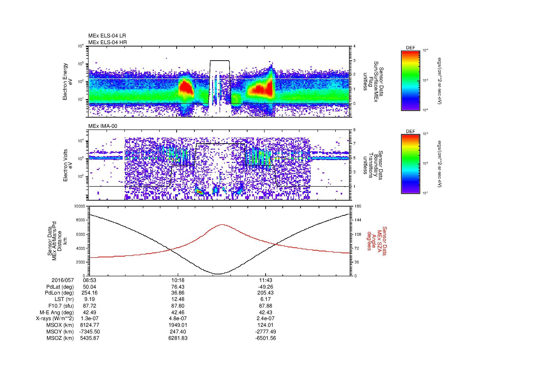Select the 'MSOX (km)' row label
Viewport: 555px width, 392px height.
(x=60, y=325)
